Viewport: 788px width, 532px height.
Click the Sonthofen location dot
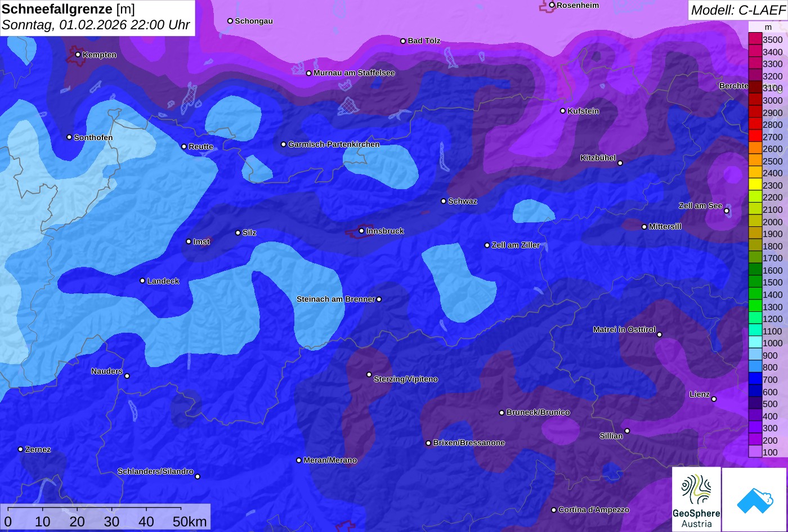[x=69, y=137]
